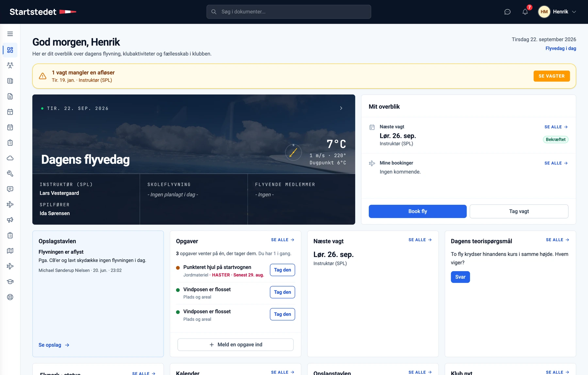Open the Flyvedag i dag link
This screenshot has width=588, height=375.
pos(561,48)
